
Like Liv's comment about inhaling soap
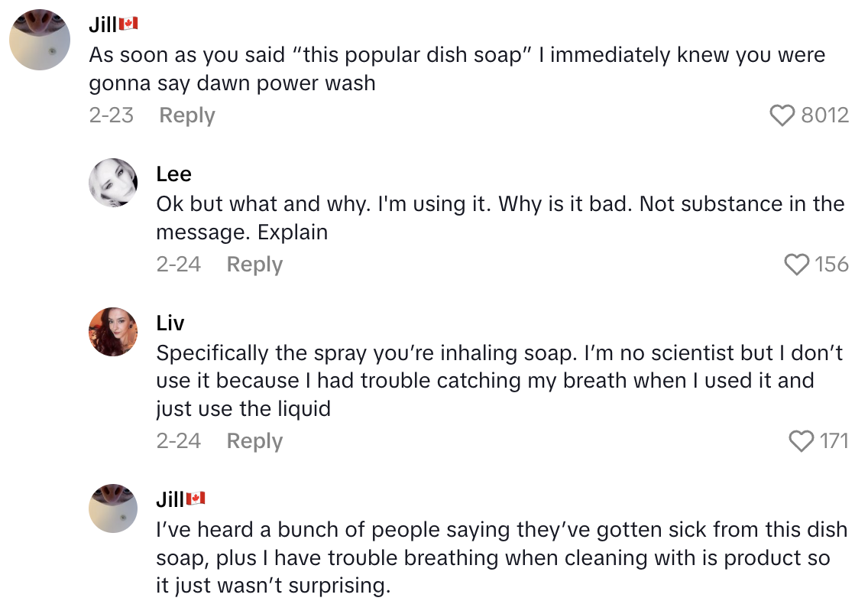point(801,440)
